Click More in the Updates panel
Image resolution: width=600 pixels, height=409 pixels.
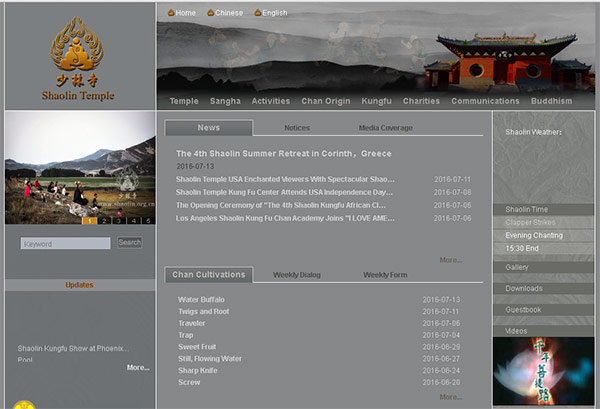[x=138, y=368]
